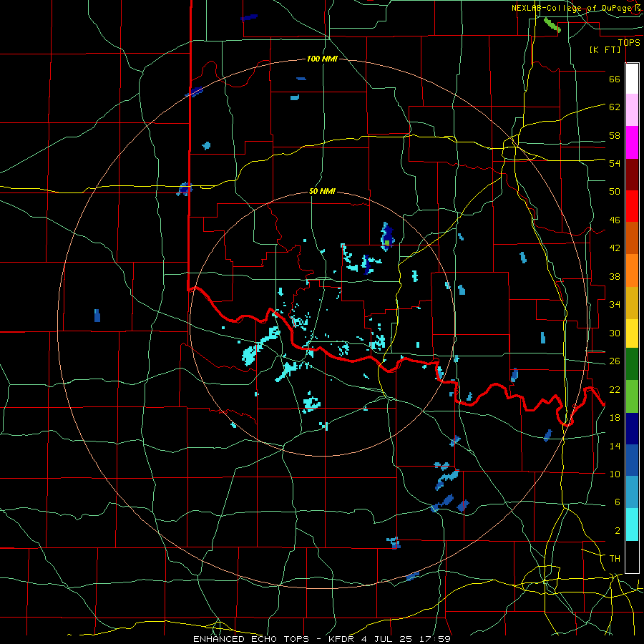Click the 54 legend value

(615, 163)
